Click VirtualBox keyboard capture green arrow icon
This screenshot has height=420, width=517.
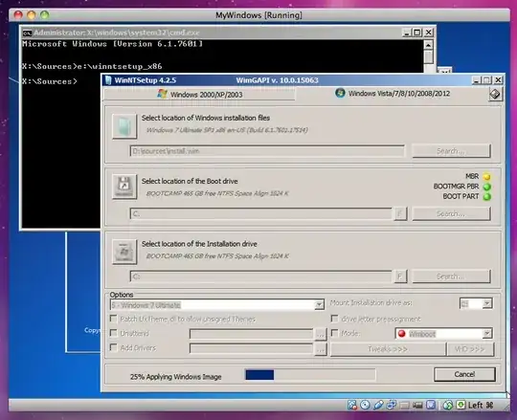tap(461, 405)
